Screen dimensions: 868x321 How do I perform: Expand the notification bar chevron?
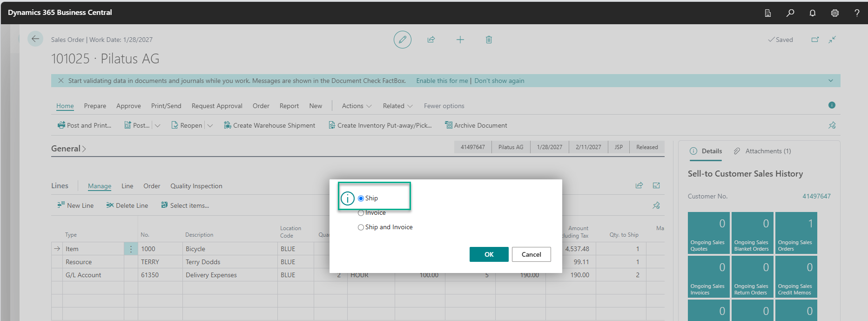(831, 81)
